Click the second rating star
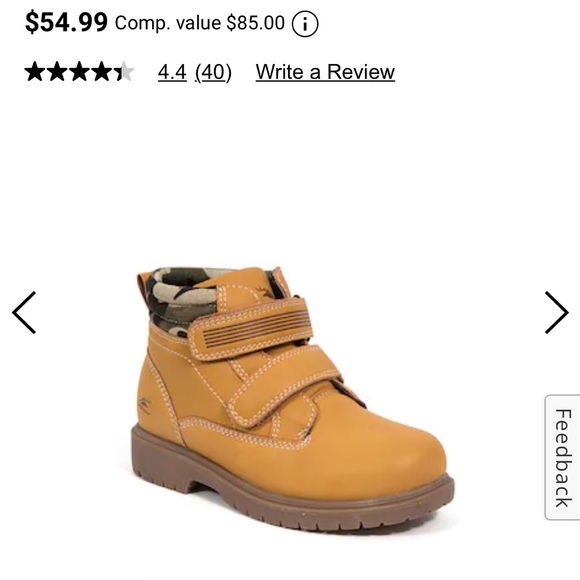The height and width of the screenshot is (580, 580). pos(57,71)
